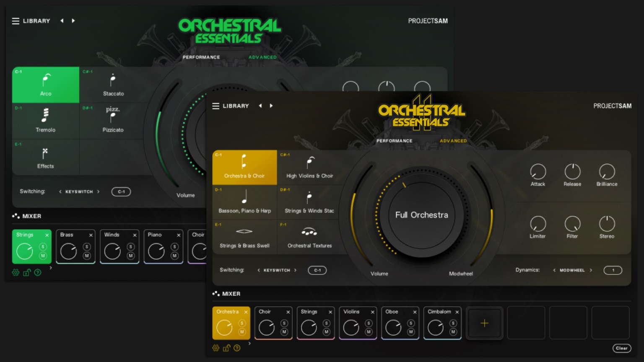Click the C-1 keyswitch button
The image size is (644, 362).
click(x=317, y=270)
